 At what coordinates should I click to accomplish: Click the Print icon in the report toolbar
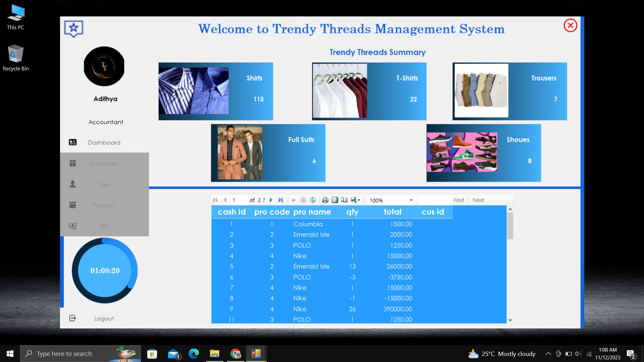click(325, 200)
